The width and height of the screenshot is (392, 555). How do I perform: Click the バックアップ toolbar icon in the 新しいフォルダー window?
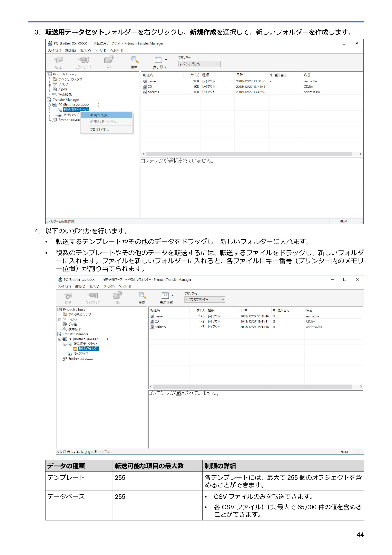(x=93, y=295)
